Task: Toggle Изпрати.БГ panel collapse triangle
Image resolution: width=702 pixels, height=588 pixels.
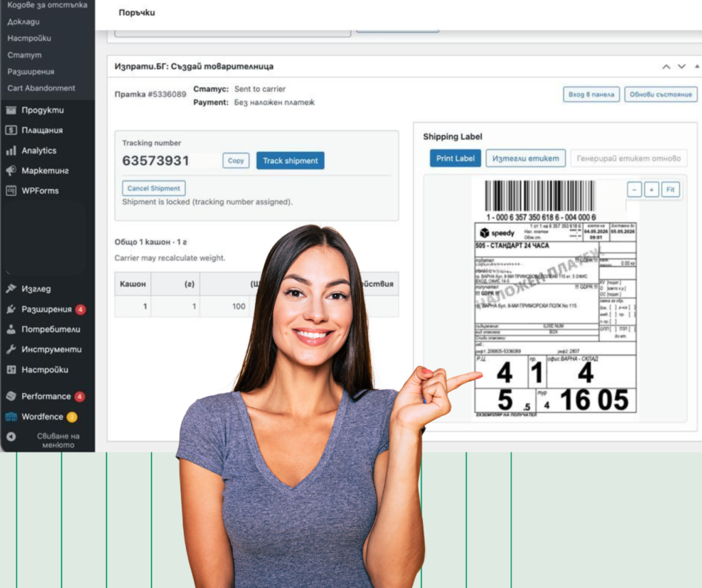Action: pos(697,66)
